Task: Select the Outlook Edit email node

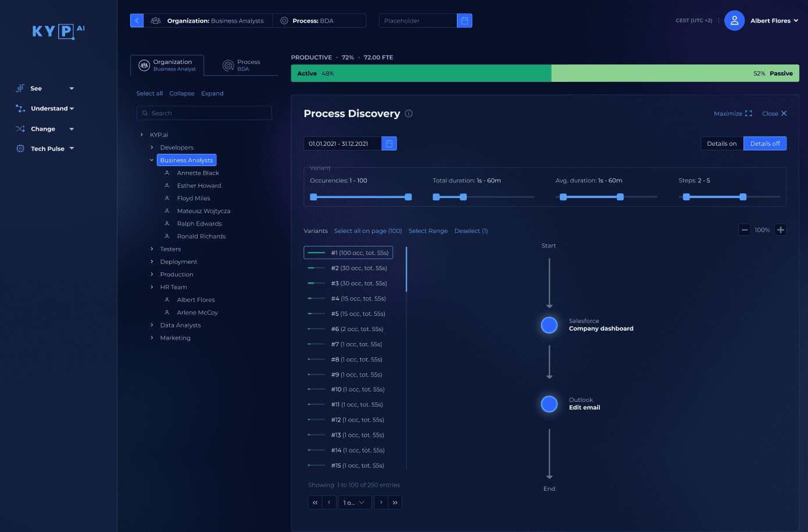Action: [549, 404]
